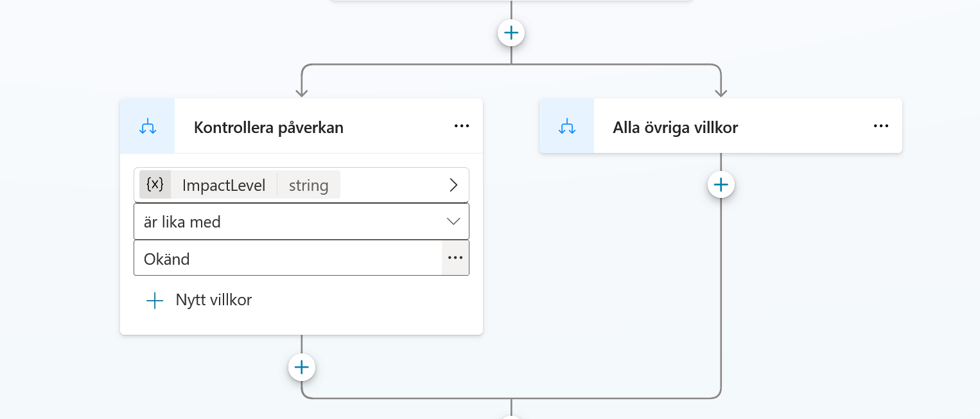Open options menu for Alla övriga villkor
The height and width of the screenshot is (419, 980).
881,126
